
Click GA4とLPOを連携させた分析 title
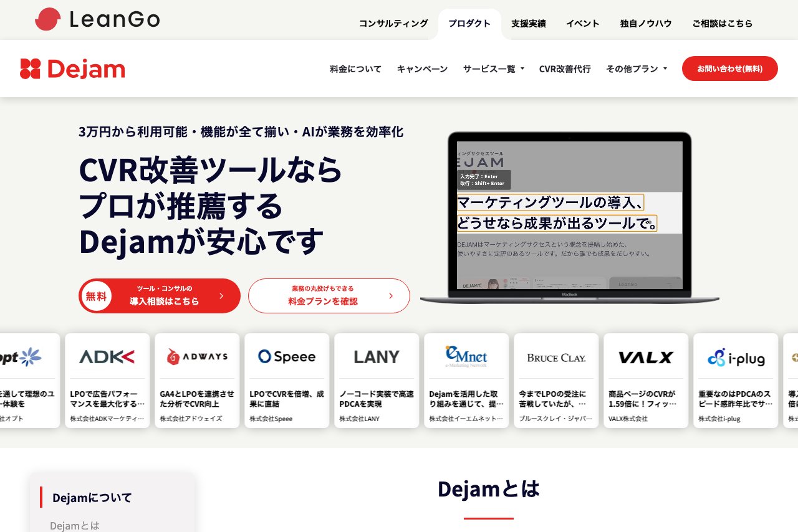coord(197,399)
